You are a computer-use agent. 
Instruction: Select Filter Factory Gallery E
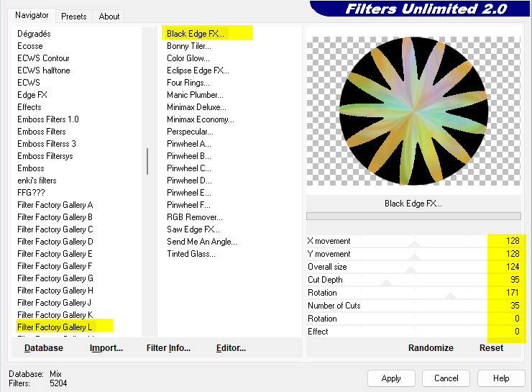click(55, 253)
